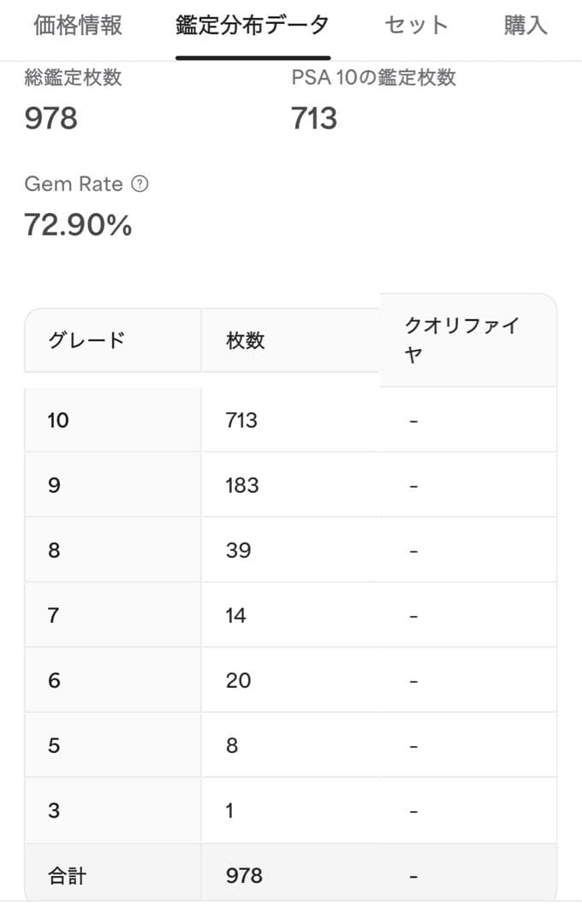Click the 72.90% Gem Rate value
Image resolution: width=582 pixels, height=924 pixels.
tap(78, 225)
